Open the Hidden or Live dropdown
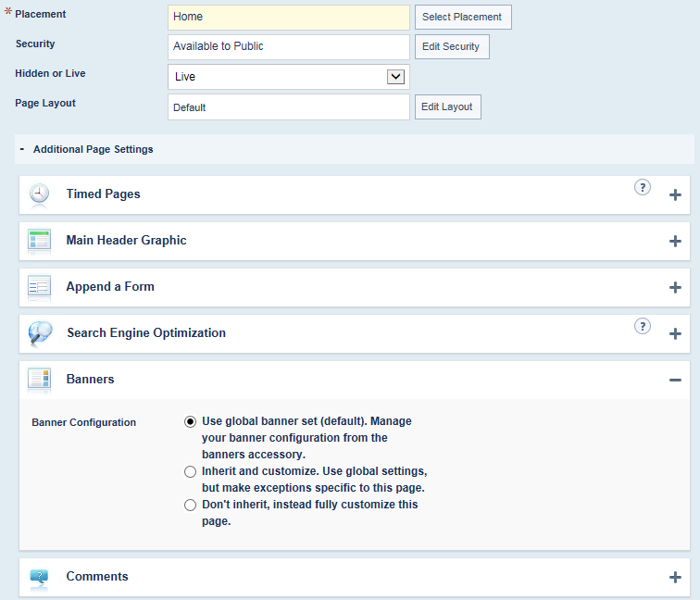 [x=288, y=77]
